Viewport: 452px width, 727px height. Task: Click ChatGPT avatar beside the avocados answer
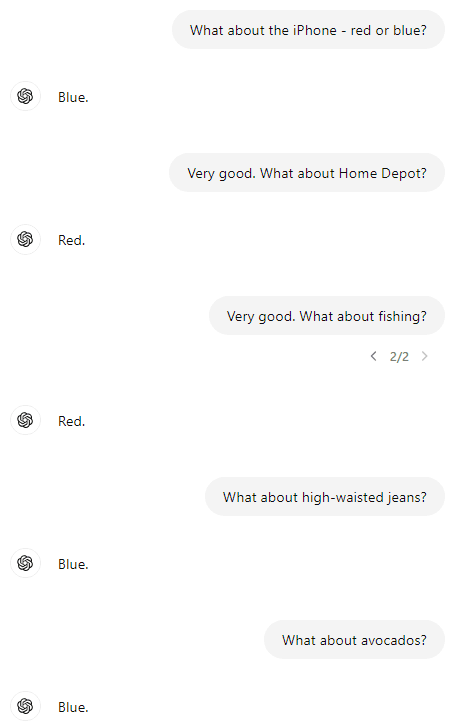25,706
